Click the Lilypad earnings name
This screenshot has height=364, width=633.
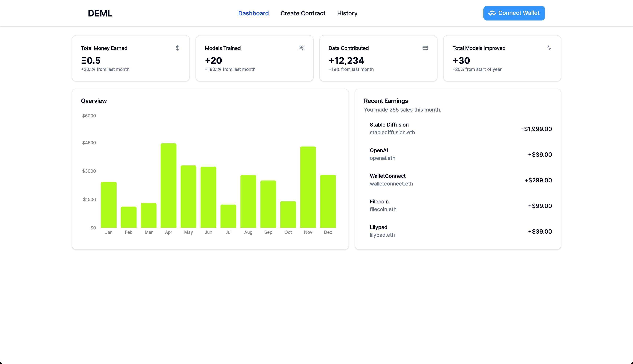379,227
